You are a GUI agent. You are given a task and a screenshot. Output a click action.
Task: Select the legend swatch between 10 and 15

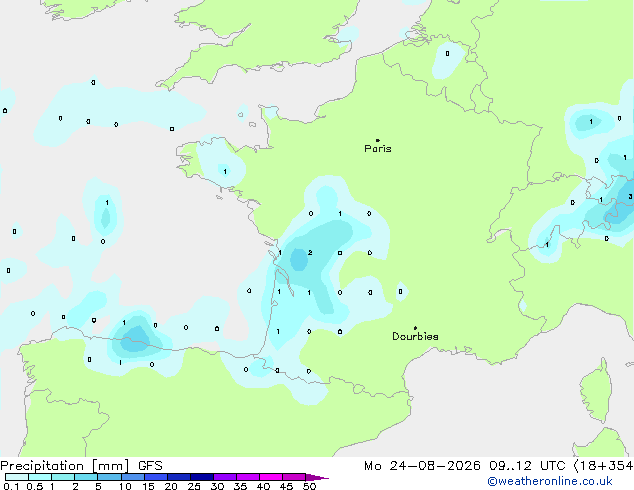pyautogui.click(x=132, y=477)
